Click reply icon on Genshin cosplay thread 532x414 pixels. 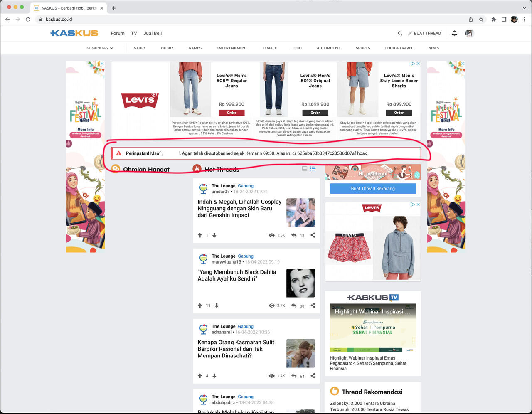point(294,235)
